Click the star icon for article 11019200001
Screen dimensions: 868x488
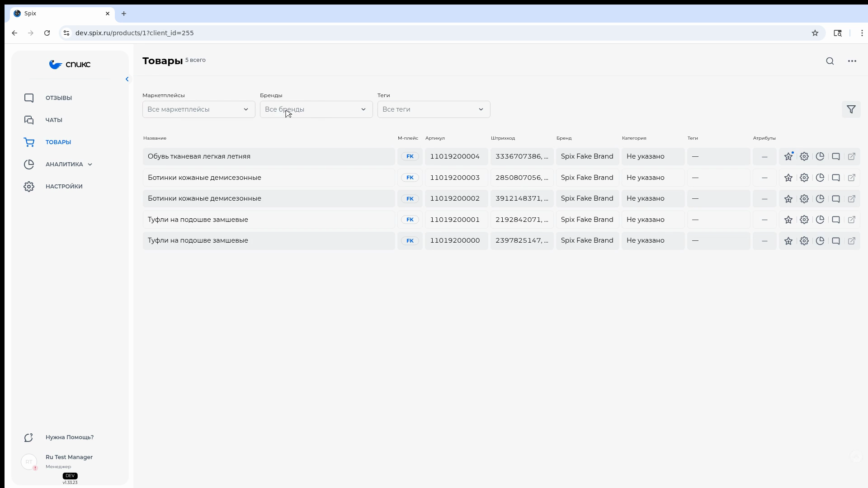tap(788, 220)
